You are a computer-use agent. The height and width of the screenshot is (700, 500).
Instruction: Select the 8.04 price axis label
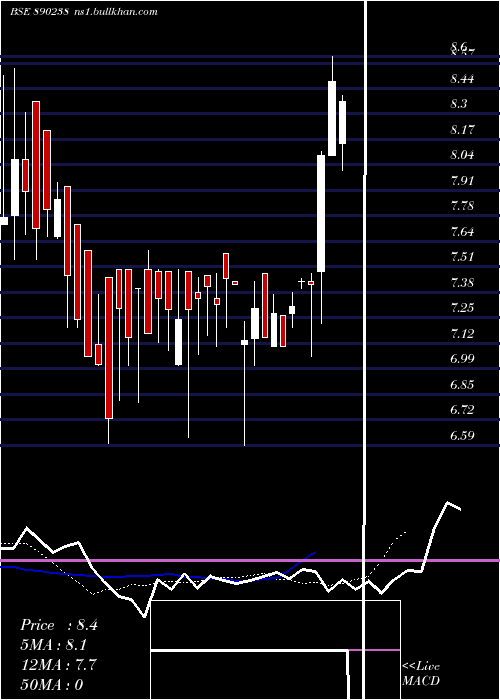(x=462, y=155)
